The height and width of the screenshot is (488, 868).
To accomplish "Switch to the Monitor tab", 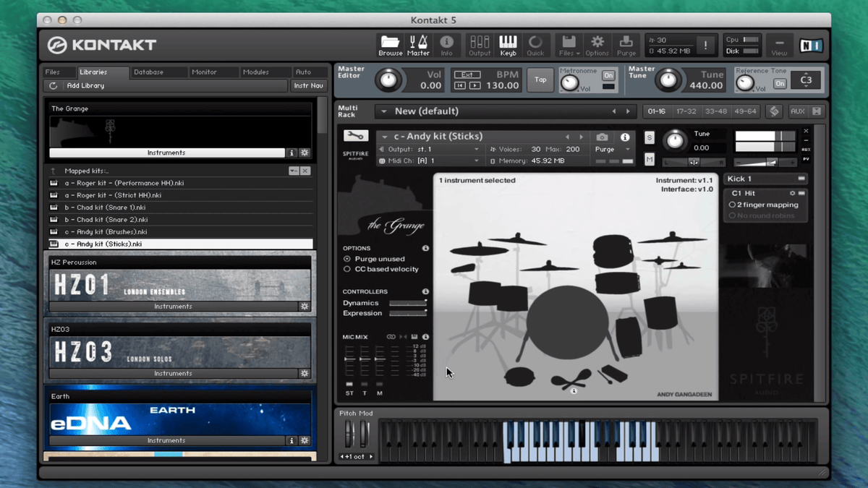I will click(204, 72).
